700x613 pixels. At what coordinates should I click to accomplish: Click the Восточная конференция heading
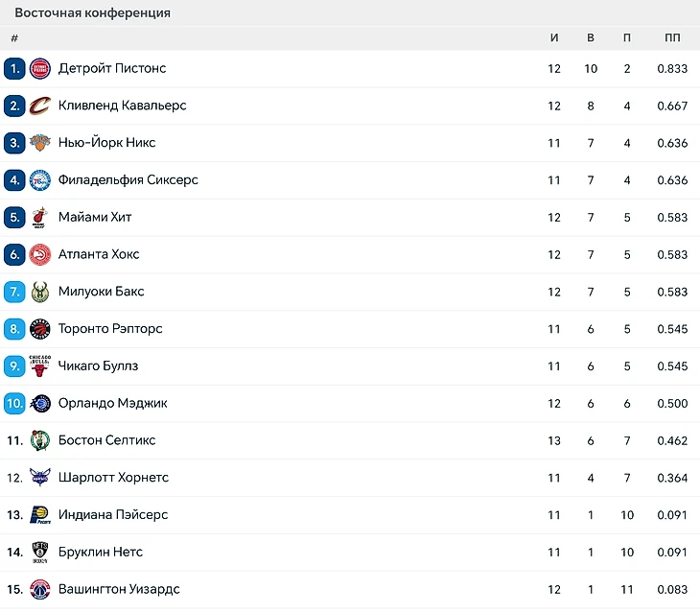(x=93, y=12)
